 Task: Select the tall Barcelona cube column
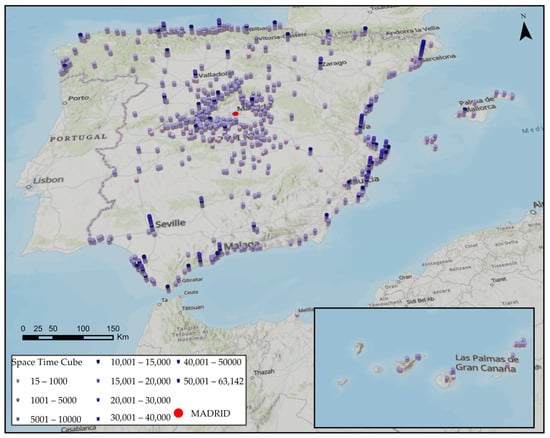422,50
